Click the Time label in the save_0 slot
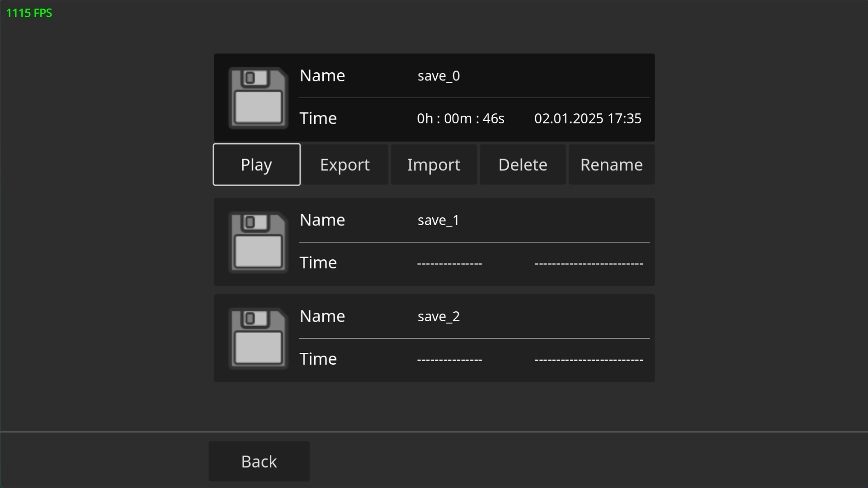This screenshot has height=488, width=868. click(318, 118)
